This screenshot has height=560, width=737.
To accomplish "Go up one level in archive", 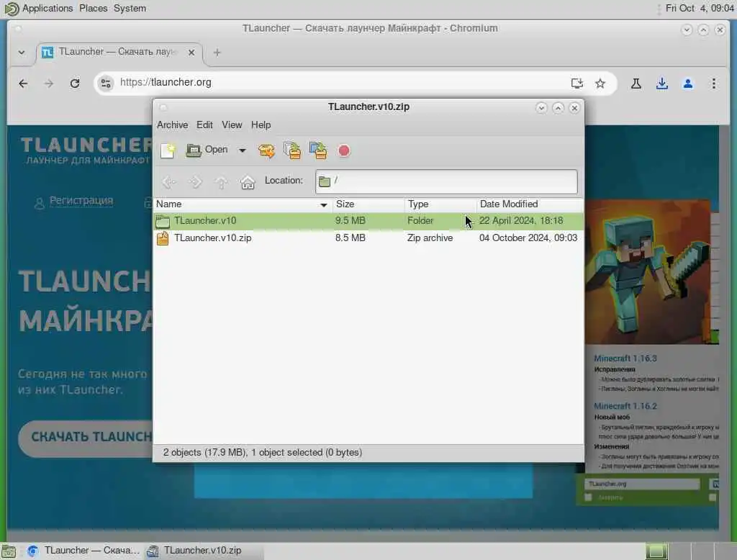I will click(x=221, y=181).
